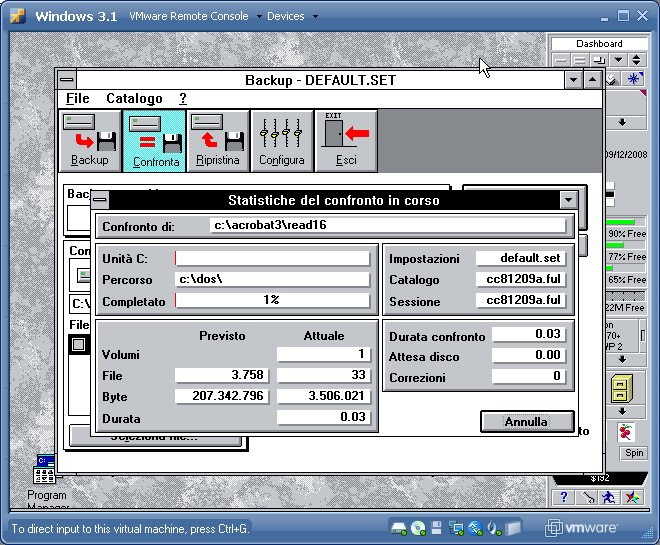The width and height of the screenshot is (660, 545).
Task: Open the filing cabinet icon in Dashboard
Action: tap(624, 387)
